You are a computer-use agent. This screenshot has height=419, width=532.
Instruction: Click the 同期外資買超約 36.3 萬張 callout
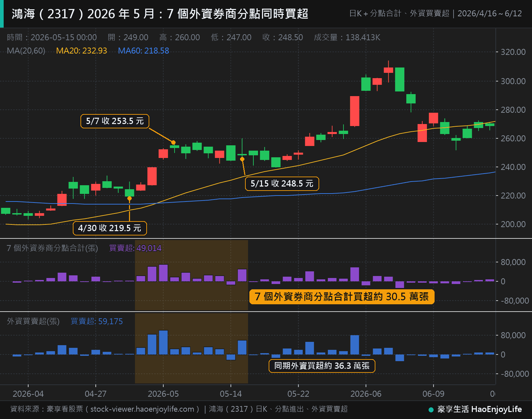click(x=322, y=366)
